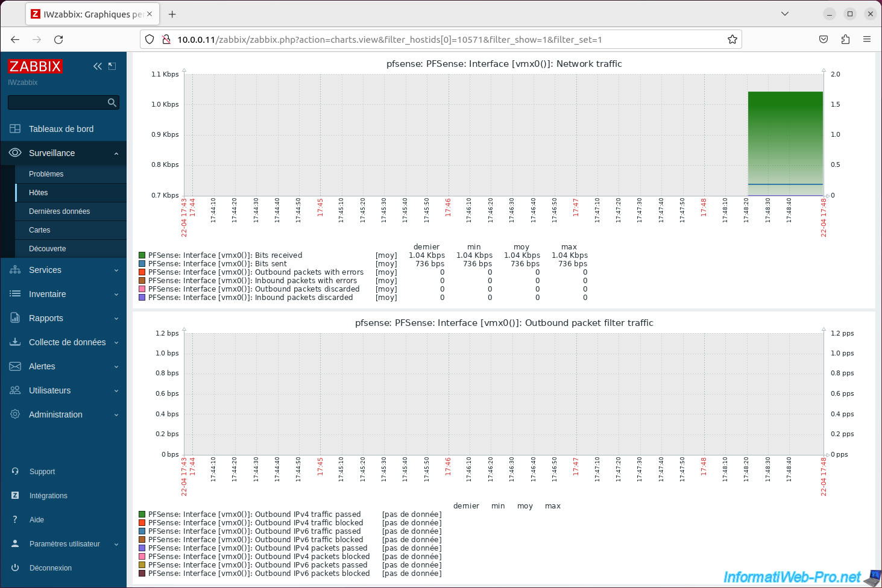Viewport: 882px width, 588px height.
Task: Open the Pocket save icon
Action: click(824, 40)
